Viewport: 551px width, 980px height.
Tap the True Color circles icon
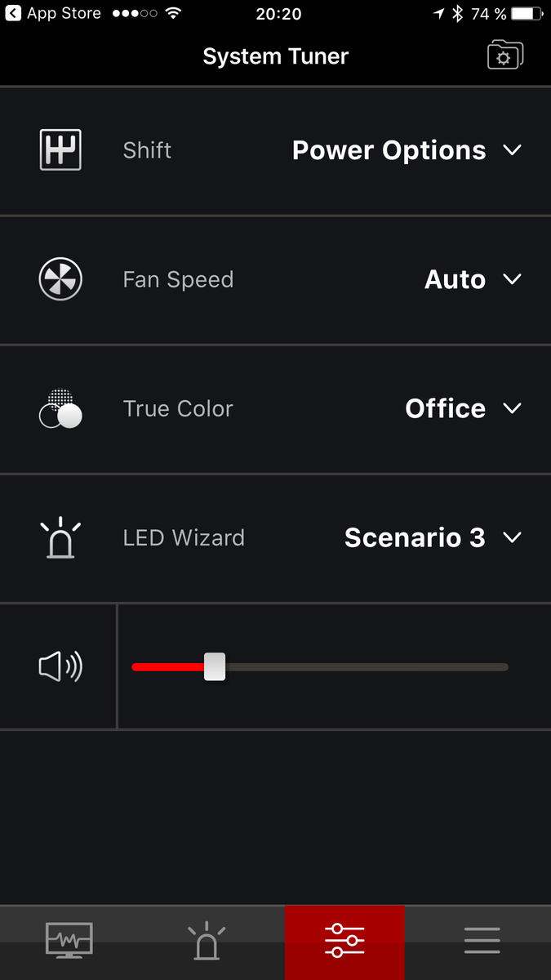(60, 408)
